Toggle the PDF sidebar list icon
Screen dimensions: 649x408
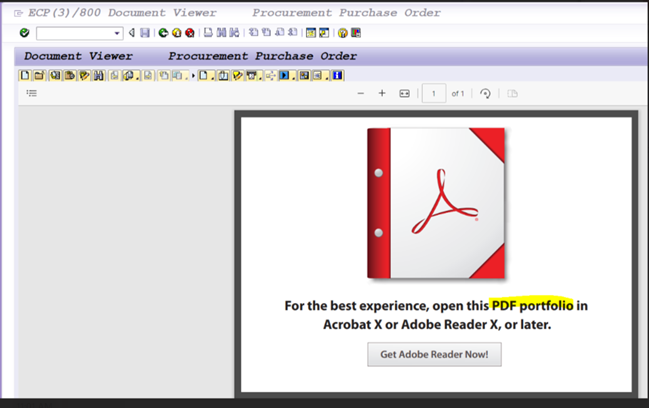[31, 93]
